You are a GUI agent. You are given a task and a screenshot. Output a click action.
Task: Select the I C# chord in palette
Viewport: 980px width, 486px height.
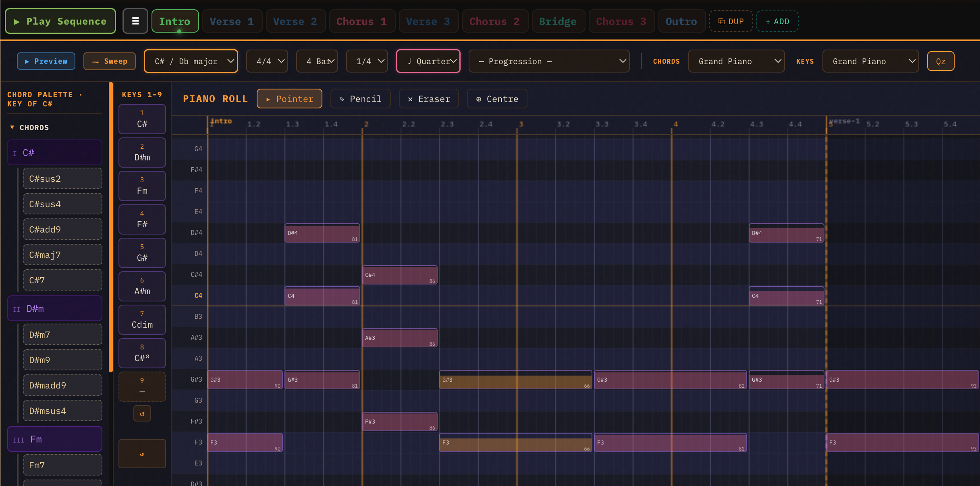pyautogui.click(x=55, y=153)
